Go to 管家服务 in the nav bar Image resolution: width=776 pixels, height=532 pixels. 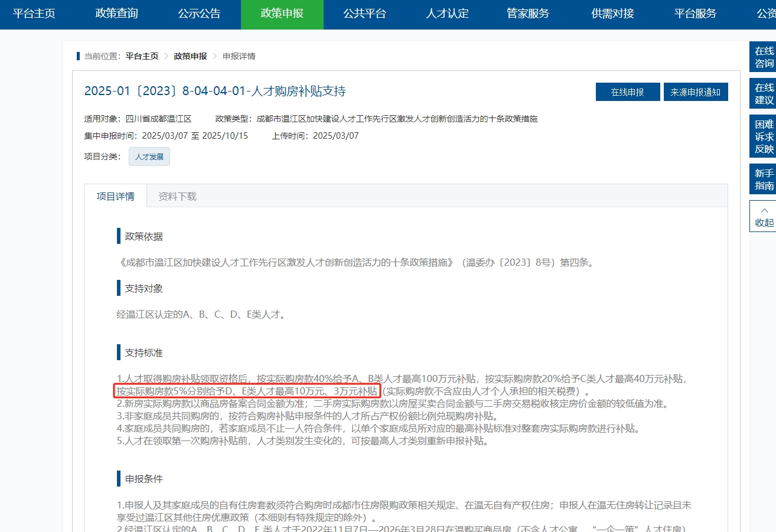click(528, 14)
